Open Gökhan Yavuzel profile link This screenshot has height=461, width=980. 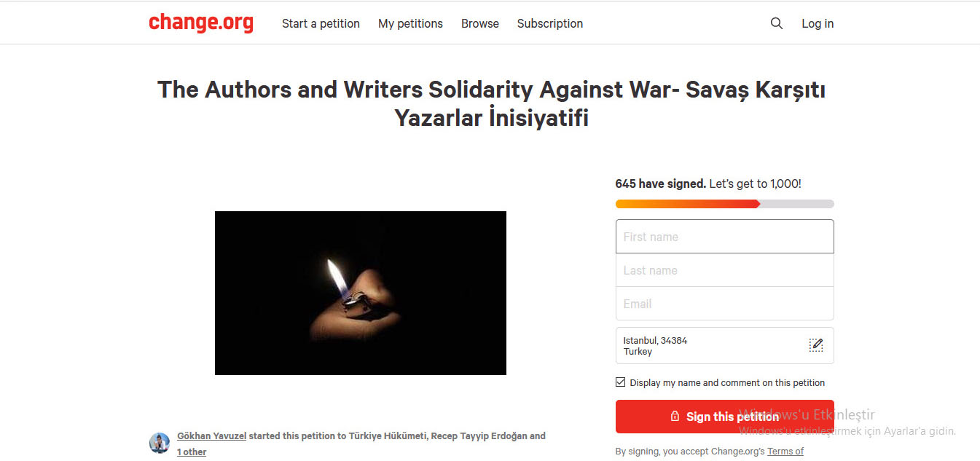pos(212,436)
